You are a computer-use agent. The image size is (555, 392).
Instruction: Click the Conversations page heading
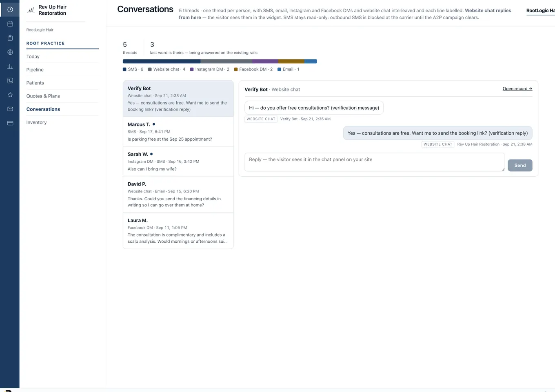[145, 9]
